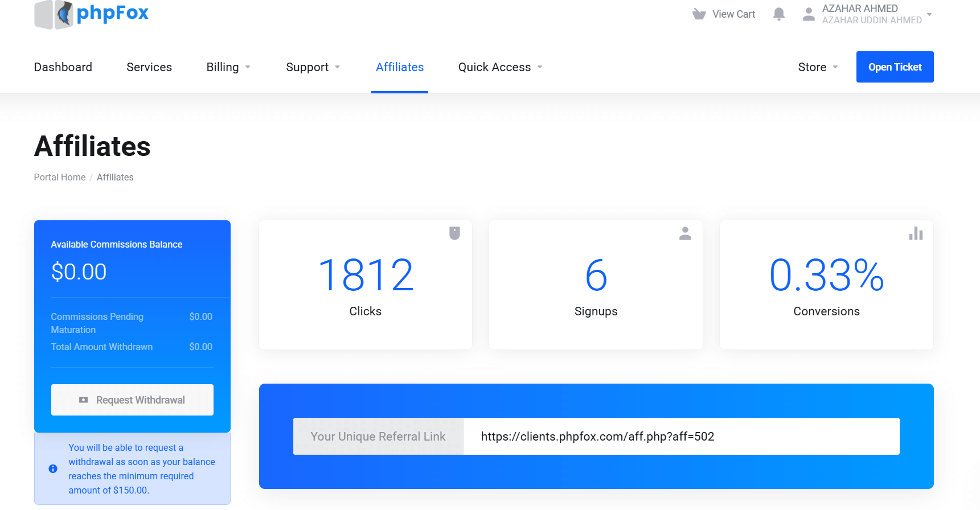980x510 pixels.
Task: Go to the Dashboard menu item
Action: (x=63, y=67)
